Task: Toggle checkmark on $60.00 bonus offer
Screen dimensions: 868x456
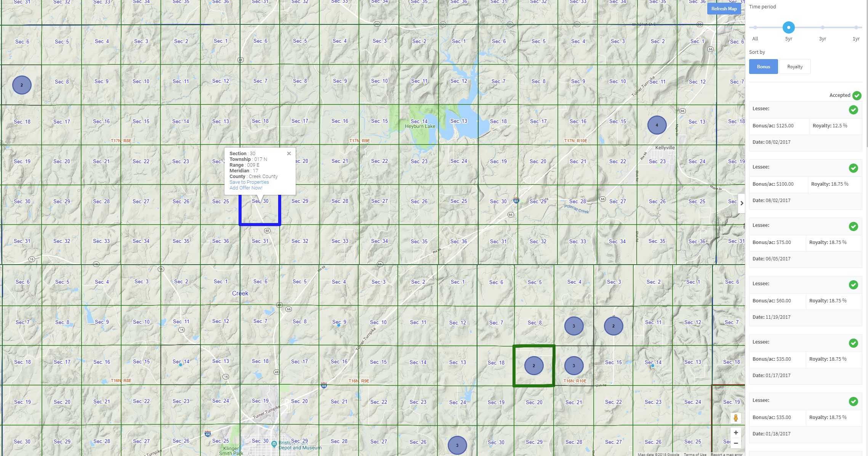Action: coord(854,285)
